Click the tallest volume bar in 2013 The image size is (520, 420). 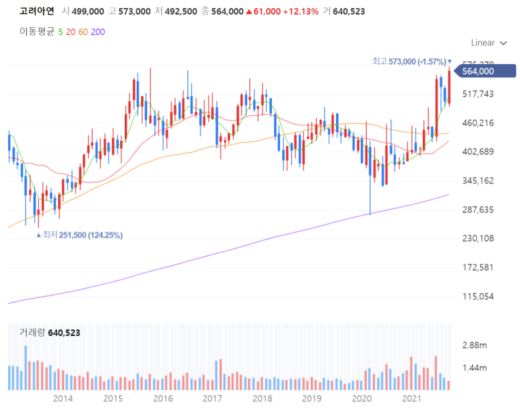(x=25, y=367)
